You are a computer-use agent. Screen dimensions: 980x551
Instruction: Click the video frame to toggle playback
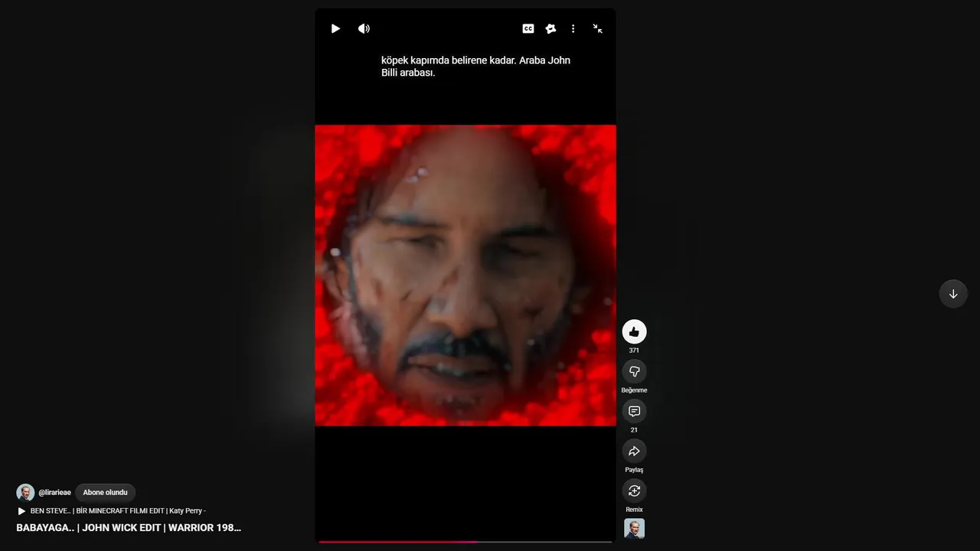(x=465, y=275)
